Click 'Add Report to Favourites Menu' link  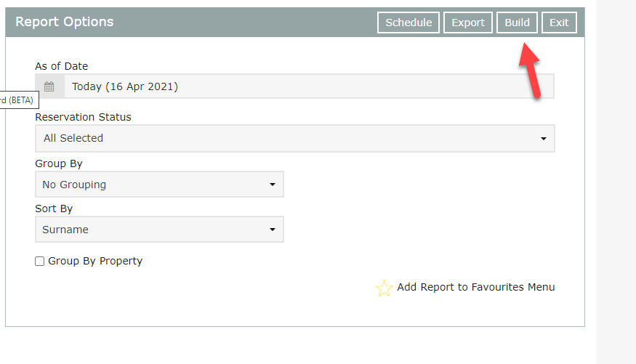tap(475, 287)
